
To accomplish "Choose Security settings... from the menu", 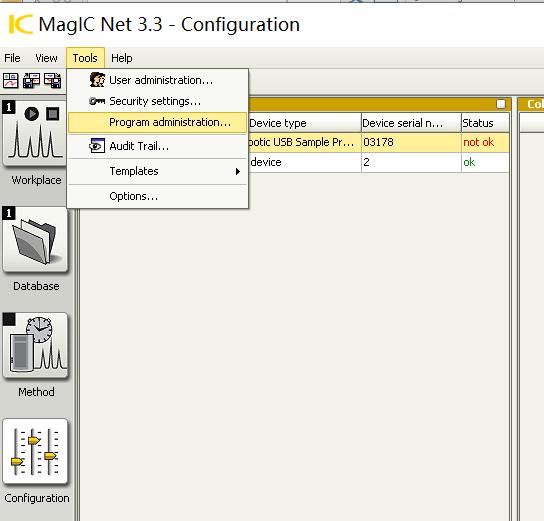I will point(158,101).
